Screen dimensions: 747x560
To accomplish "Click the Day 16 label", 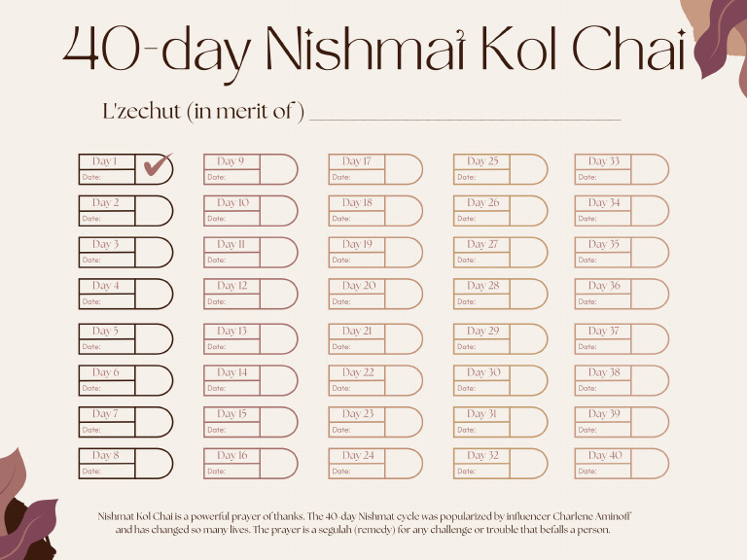I will pos(232,455).
